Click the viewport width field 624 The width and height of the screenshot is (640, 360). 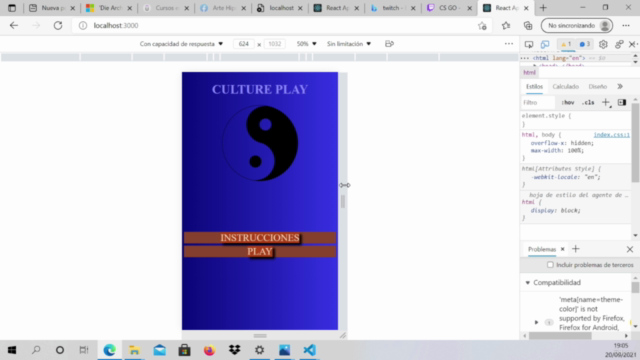pos(244,44)
